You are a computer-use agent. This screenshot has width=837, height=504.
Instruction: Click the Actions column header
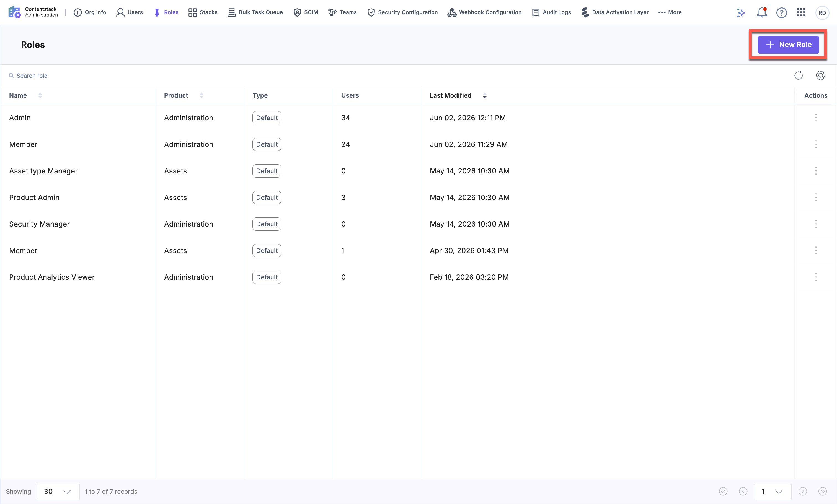(x=816, y=95)
